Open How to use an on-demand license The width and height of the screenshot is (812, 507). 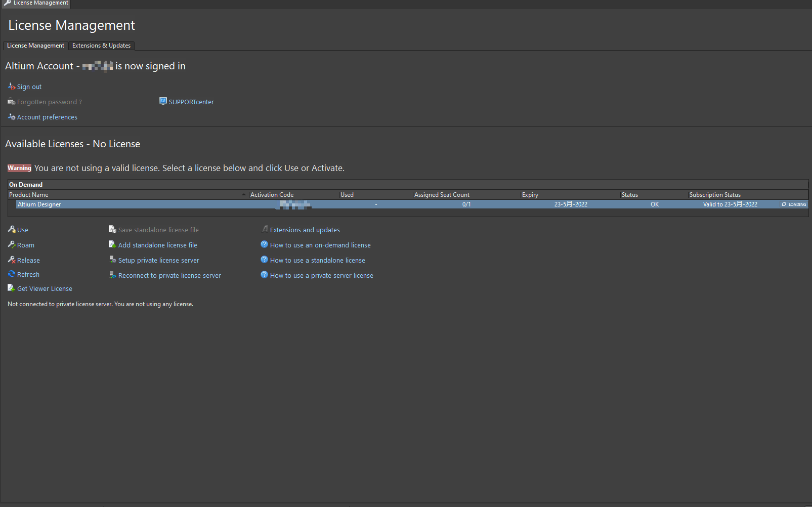tap(320, 245)
